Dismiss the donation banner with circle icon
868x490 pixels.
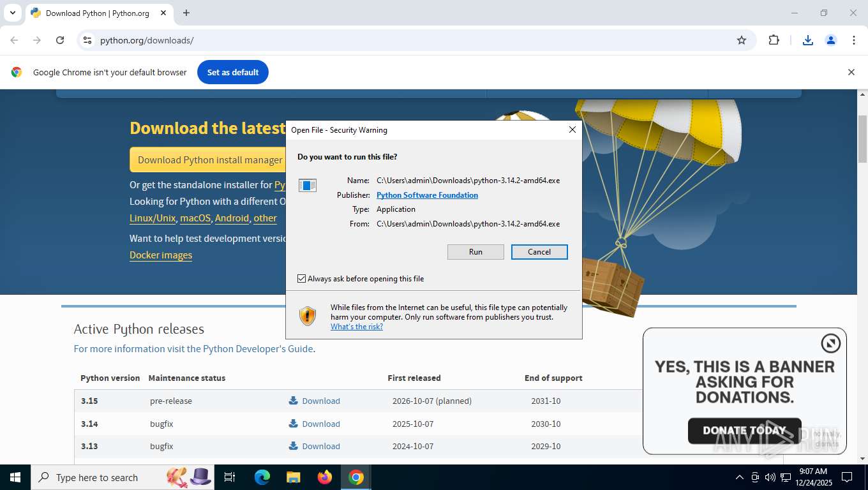click(x=830, y=344)
